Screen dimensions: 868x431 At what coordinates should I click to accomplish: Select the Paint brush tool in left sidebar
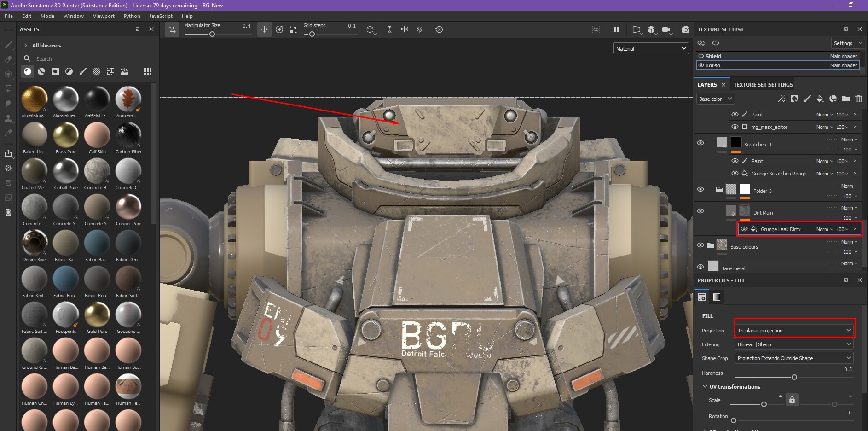[x=8, y=45]
